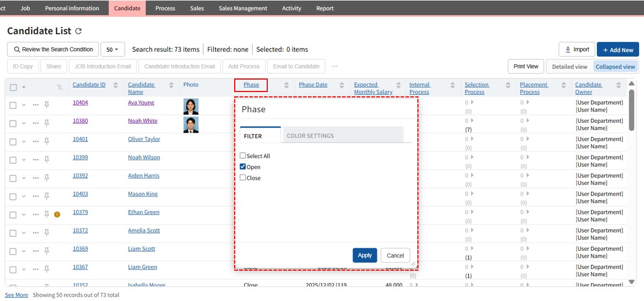Click the warning icon on Ethan Green's row
Viewport: 644px width, 301px height.
[x=57, y=214]
